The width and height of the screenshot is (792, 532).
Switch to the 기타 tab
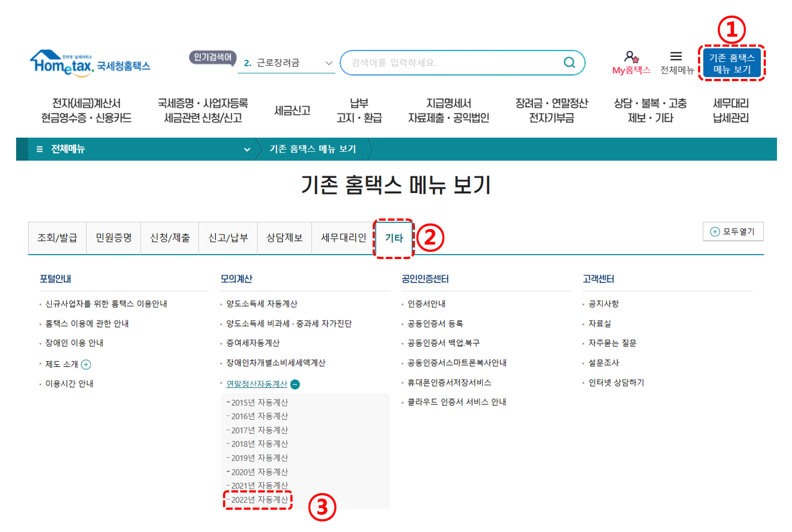394,237
